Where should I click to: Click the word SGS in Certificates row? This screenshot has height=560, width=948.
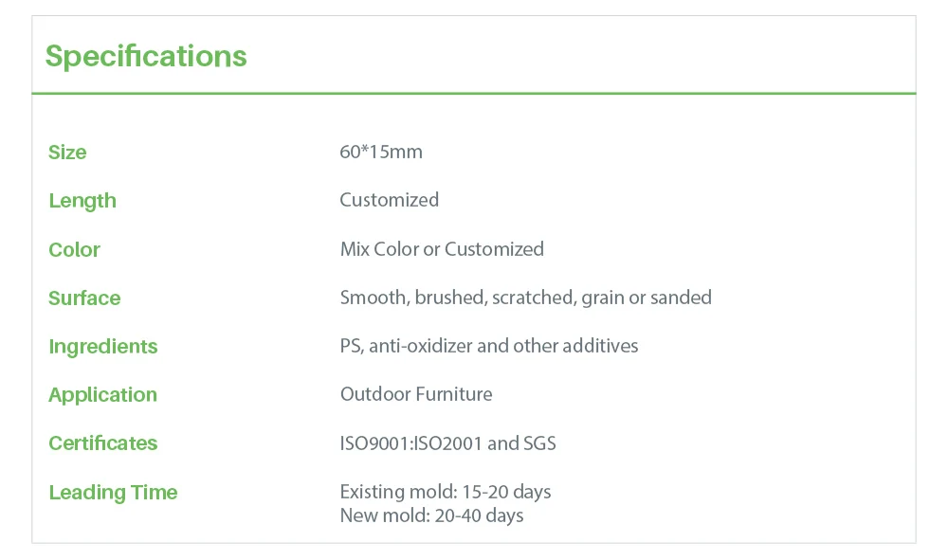click(x=539, y=443)
